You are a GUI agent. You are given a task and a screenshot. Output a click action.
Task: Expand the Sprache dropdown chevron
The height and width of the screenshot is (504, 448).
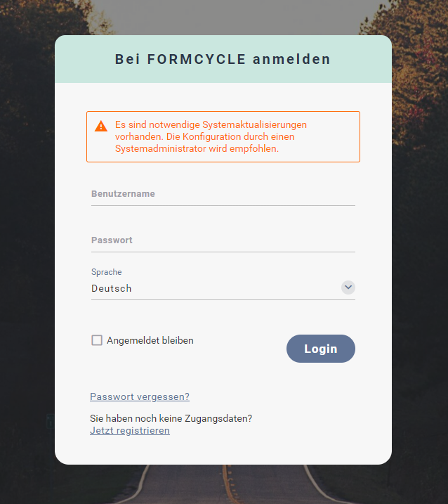coord(348,287)
